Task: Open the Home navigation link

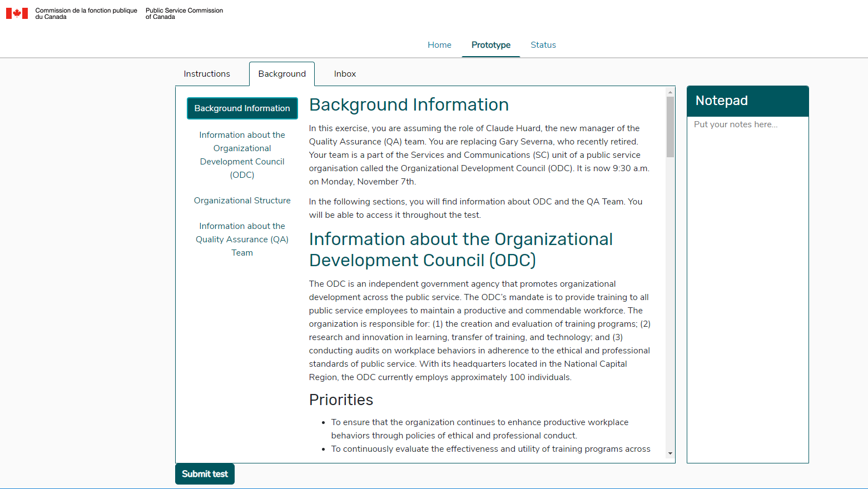Action: click(x=439, y=45)
